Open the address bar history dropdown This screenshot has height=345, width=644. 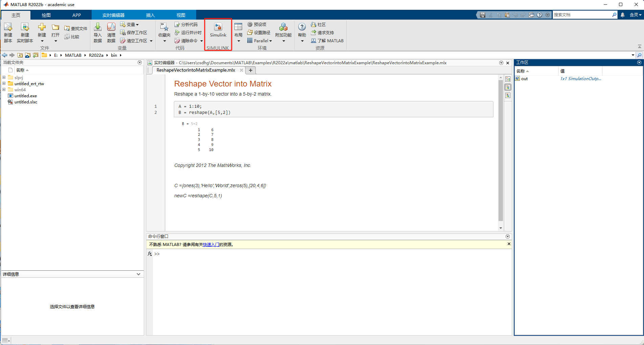pyautogui.click(x=633, y=55)
